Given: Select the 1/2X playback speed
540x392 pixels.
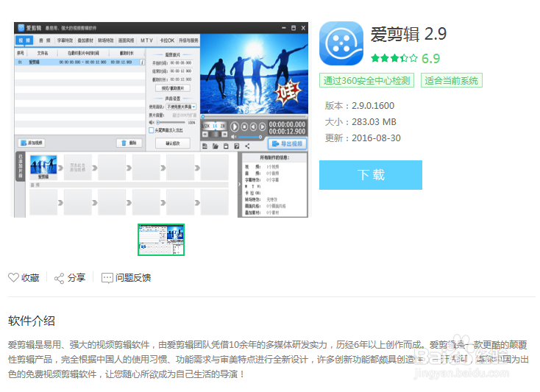Looking at the screenshot, I should (205, 126).
